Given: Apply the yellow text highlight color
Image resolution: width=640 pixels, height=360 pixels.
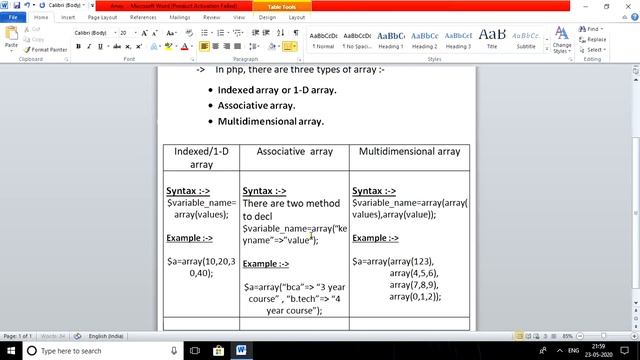Looking at the screenshot, I should 168,47.
